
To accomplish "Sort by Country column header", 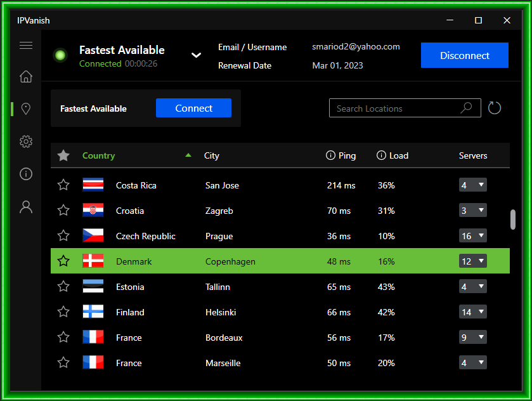I will (99, 155).
